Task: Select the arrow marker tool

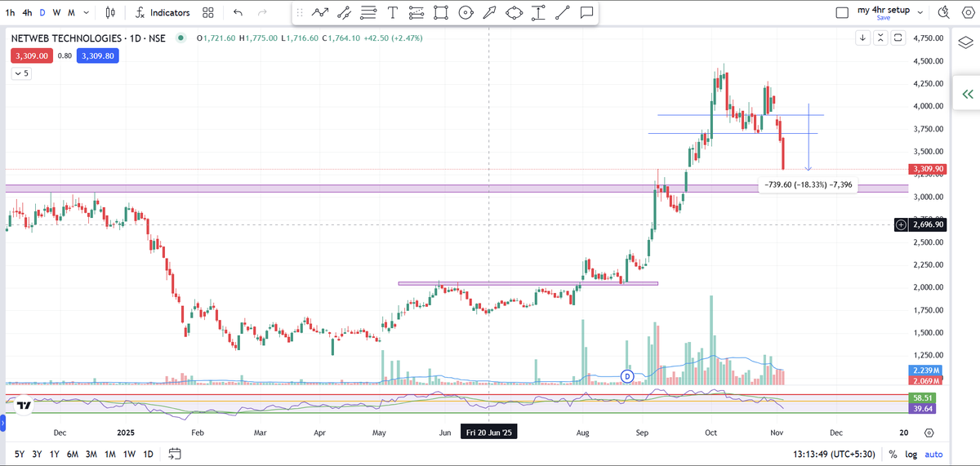Action: click(x=489, y=13)
